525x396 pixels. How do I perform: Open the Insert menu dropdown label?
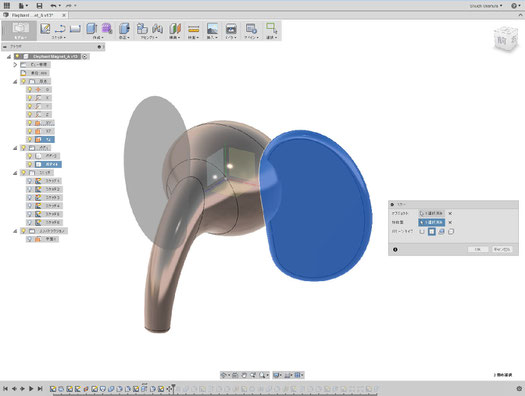pos(212,37)
